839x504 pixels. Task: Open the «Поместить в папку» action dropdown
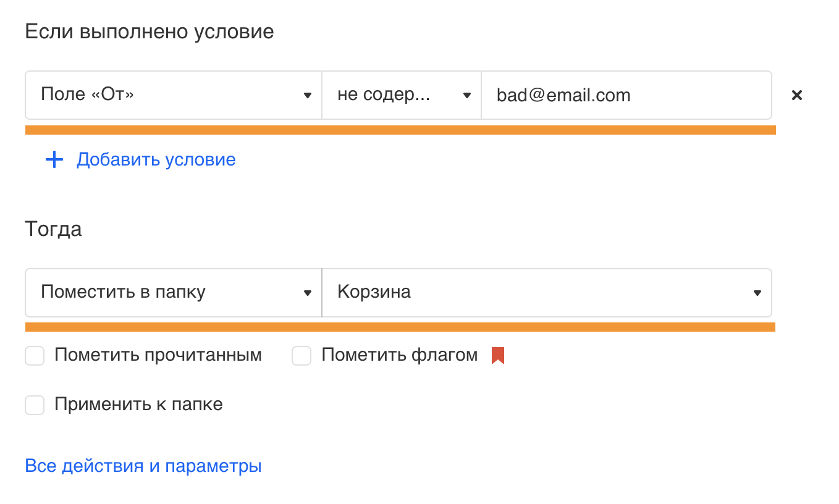174,293
